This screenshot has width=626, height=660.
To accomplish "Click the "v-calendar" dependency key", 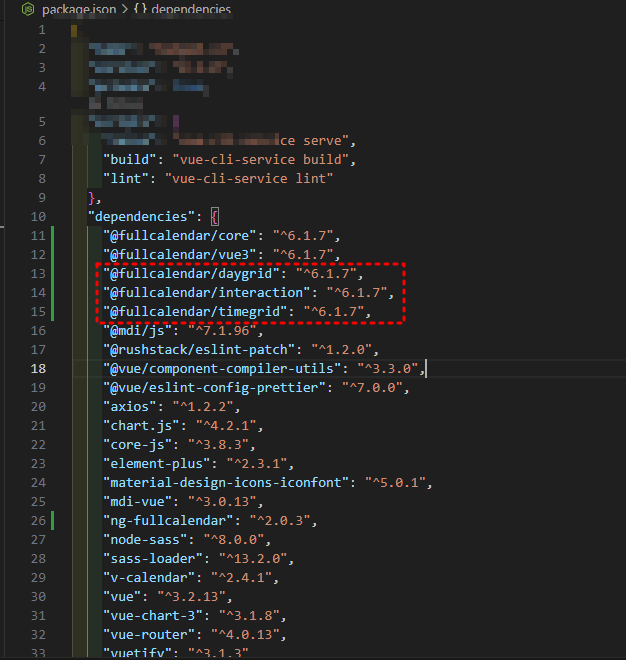I will click(149, 578).
